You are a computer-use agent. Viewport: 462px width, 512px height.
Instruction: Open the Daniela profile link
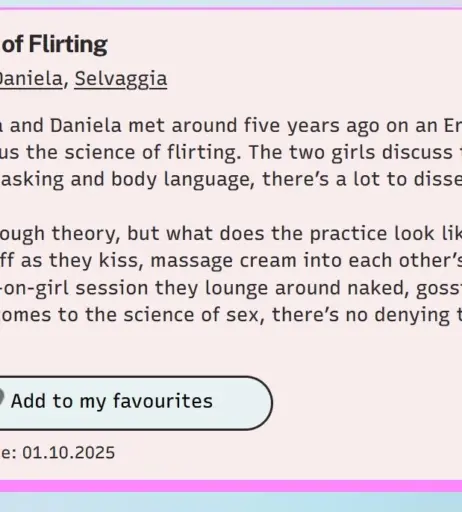click(31, 79)
